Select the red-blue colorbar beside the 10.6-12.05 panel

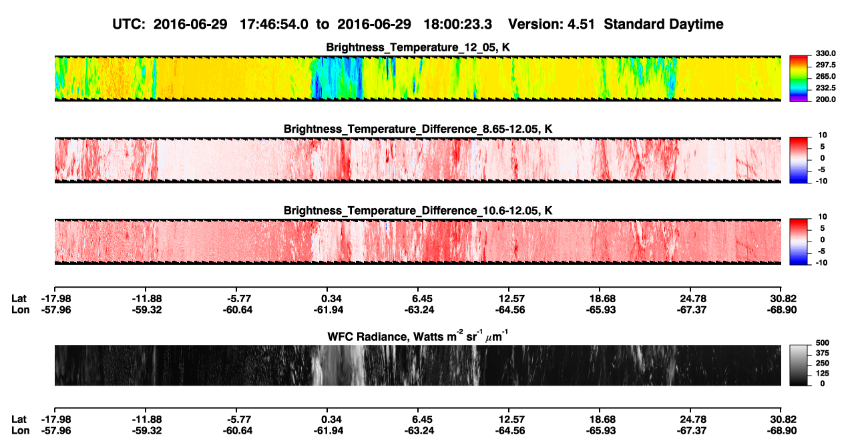[x=799, y=242]
